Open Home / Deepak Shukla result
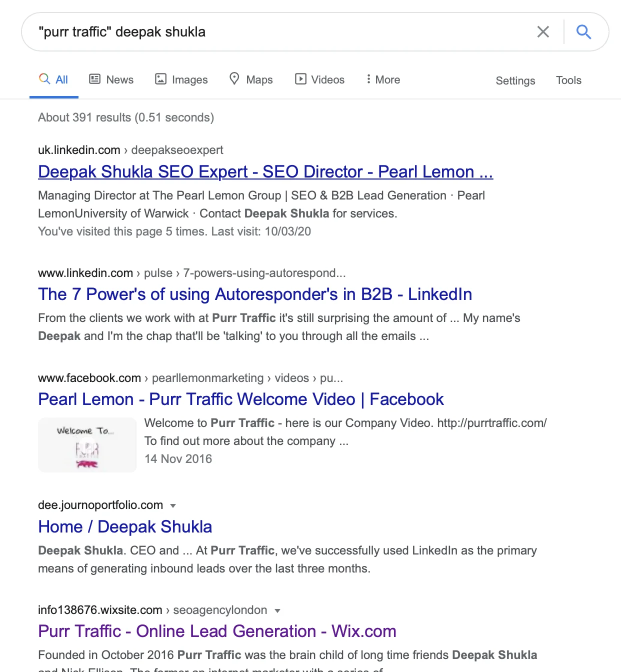The height and width of the screenshot is (672, 621). click(x=125, y=526)
